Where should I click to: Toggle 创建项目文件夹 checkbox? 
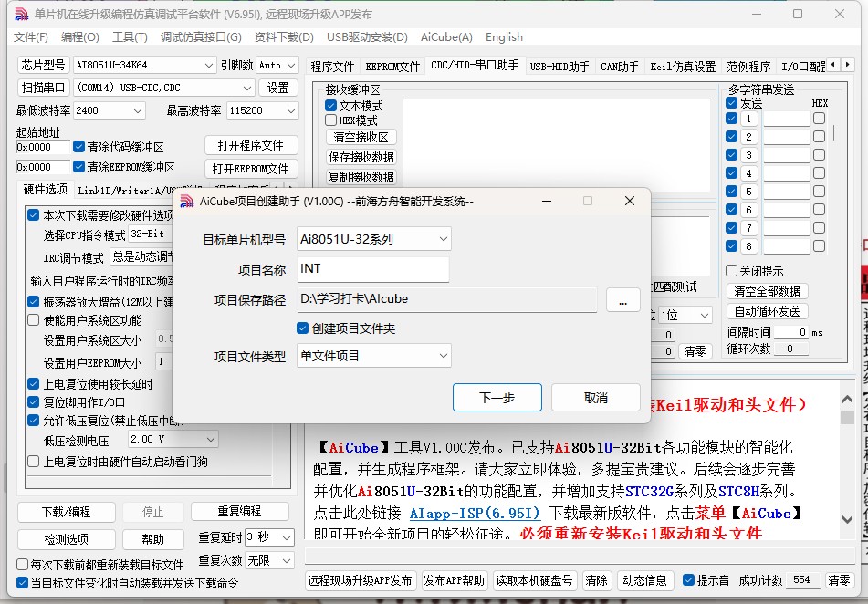pos(302,328)
